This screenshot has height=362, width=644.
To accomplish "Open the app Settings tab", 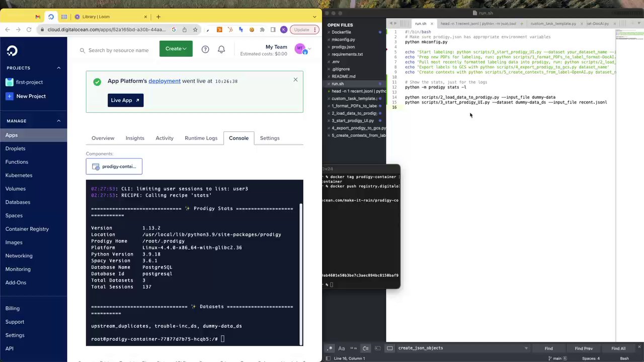I will (270, 138).
